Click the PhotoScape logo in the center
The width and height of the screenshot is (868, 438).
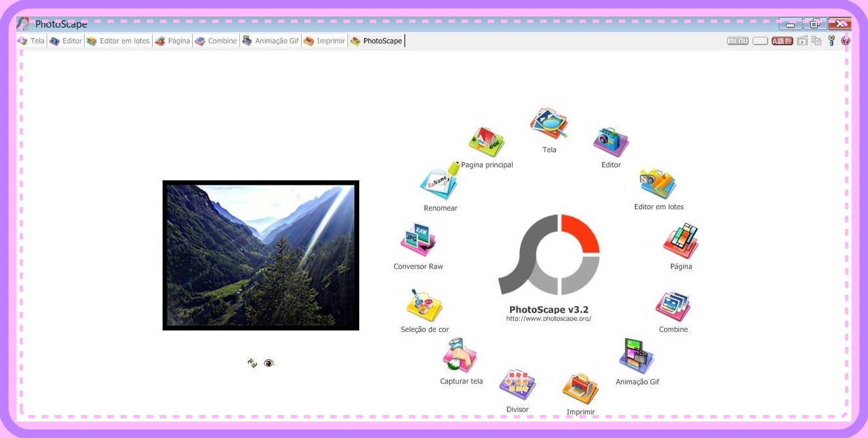tap(549, 254)
